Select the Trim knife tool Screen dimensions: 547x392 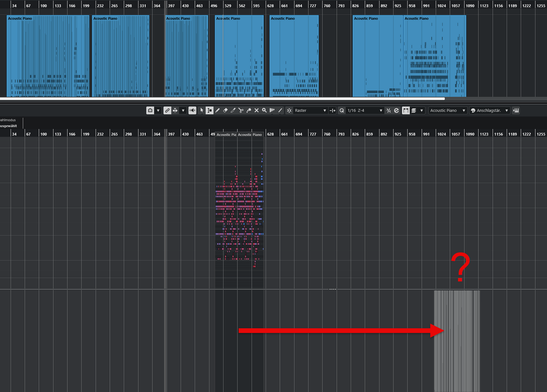(233, 110)
